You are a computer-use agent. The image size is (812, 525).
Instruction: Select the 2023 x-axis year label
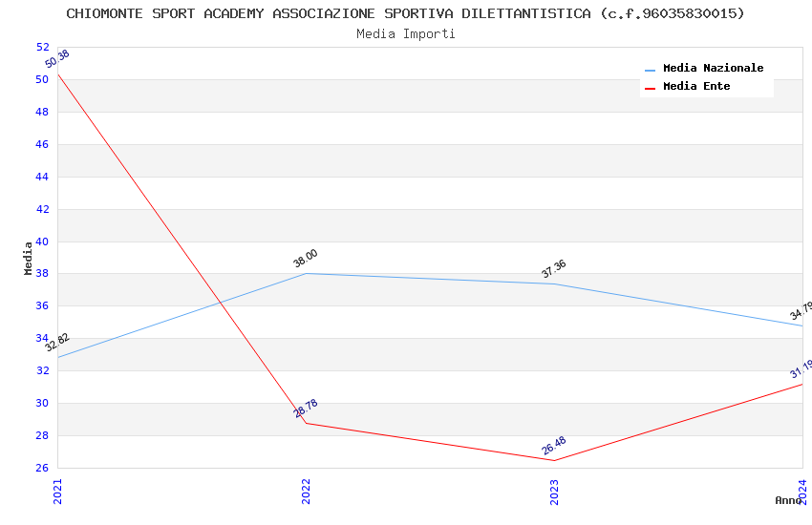[554, 491]
